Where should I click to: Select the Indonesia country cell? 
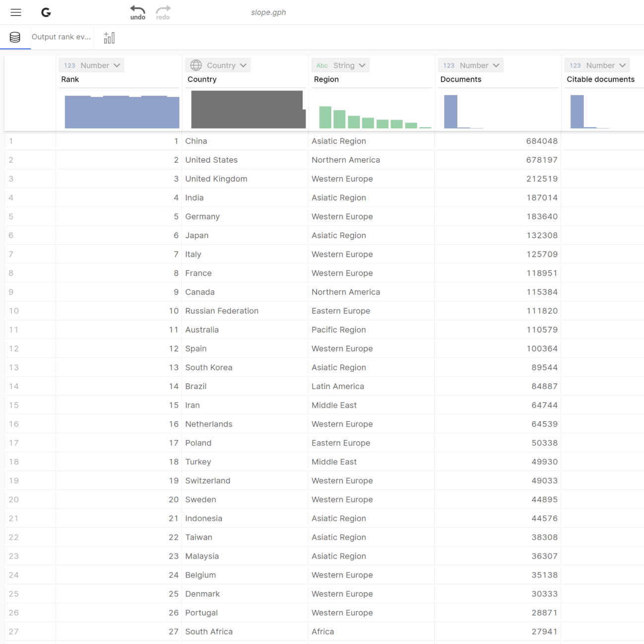click(245, 518)
